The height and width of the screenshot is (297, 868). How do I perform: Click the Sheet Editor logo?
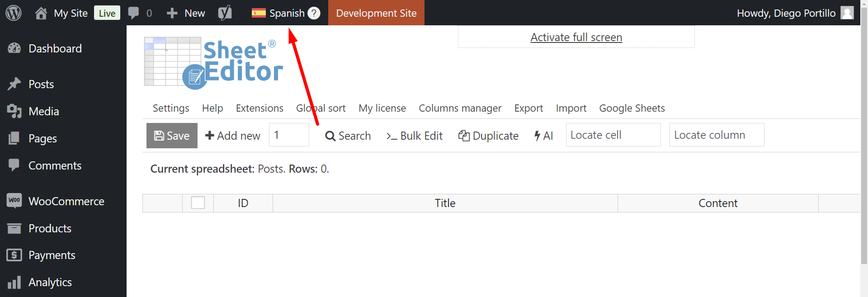point(213,63)
